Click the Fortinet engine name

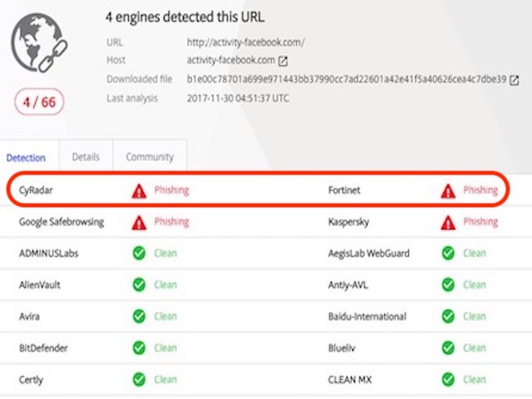[x=344, y=190]
